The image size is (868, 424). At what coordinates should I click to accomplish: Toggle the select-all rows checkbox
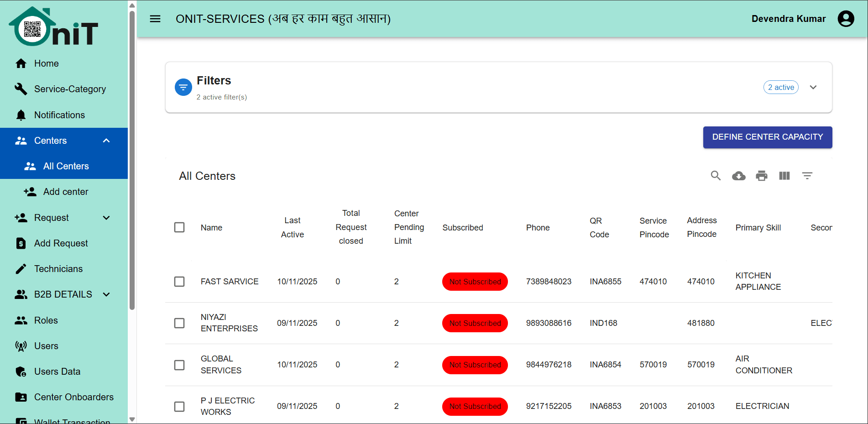[179, 227]
